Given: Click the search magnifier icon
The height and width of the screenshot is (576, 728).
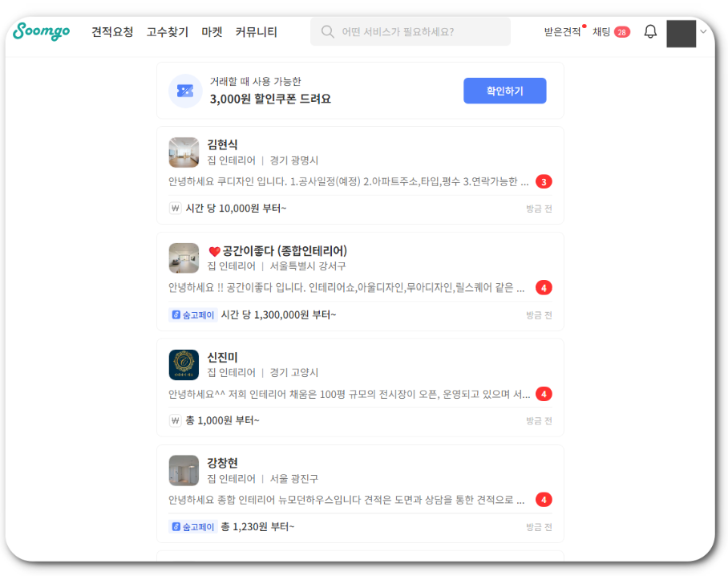Looking at the screenshot, I should 327,31.
